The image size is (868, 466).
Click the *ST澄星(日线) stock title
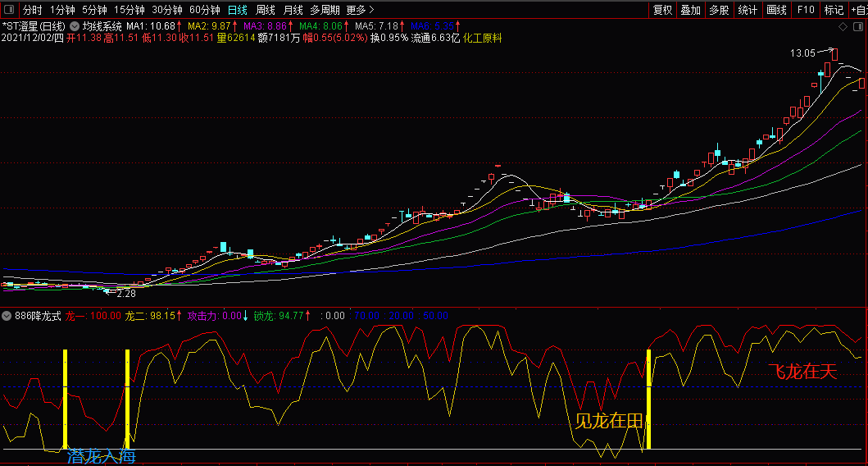click(34, 26)
